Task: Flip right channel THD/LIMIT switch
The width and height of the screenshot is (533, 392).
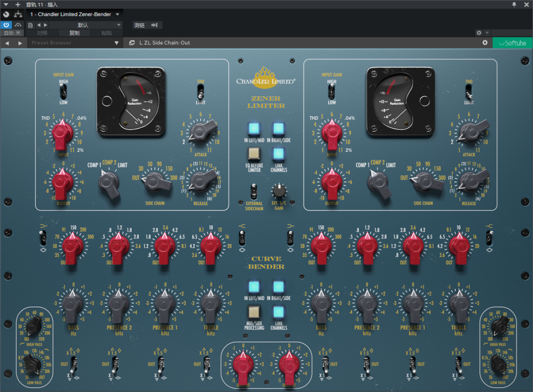Action: (x=469, y=92)
